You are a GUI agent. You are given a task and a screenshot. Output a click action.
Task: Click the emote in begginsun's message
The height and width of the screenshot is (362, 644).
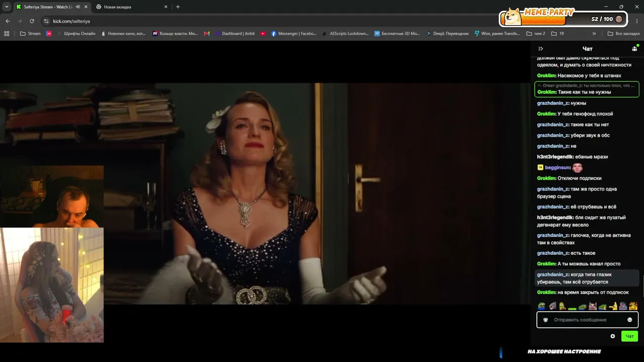click(578, 167)
